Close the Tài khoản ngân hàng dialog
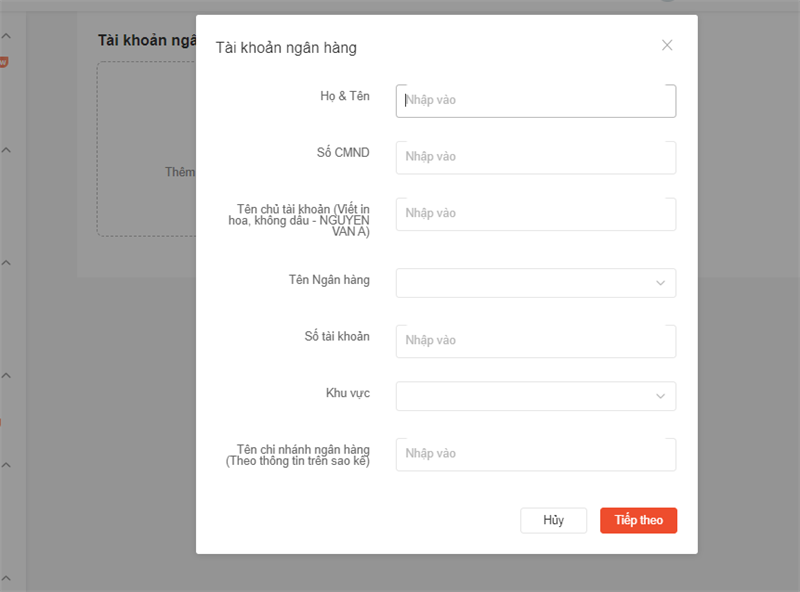 point(667,45)
